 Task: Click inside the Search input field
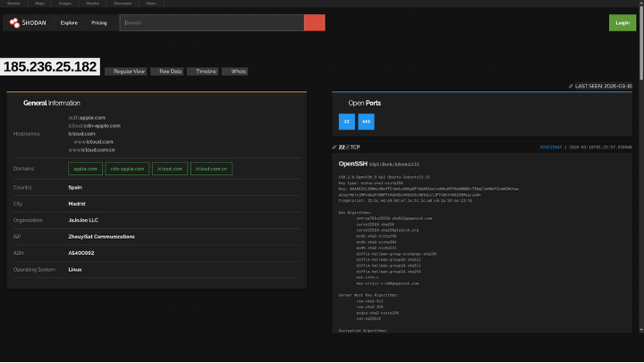pyautogui.click(x=213, y=22)
